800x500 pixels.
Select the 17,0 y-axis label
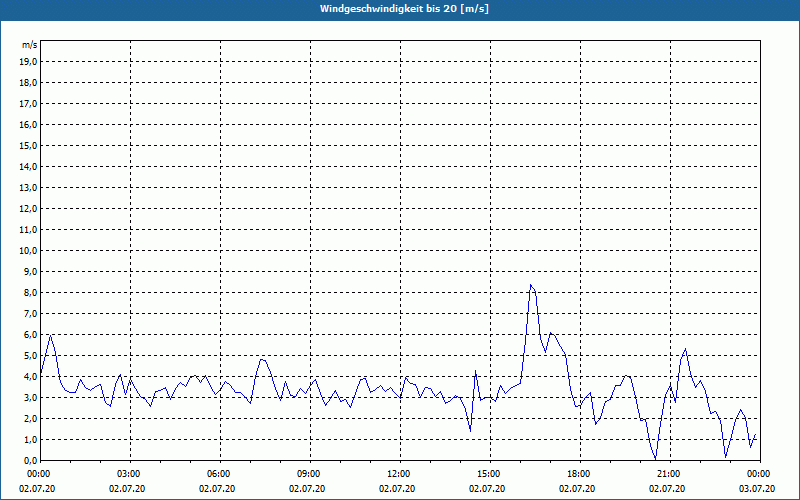28,104
